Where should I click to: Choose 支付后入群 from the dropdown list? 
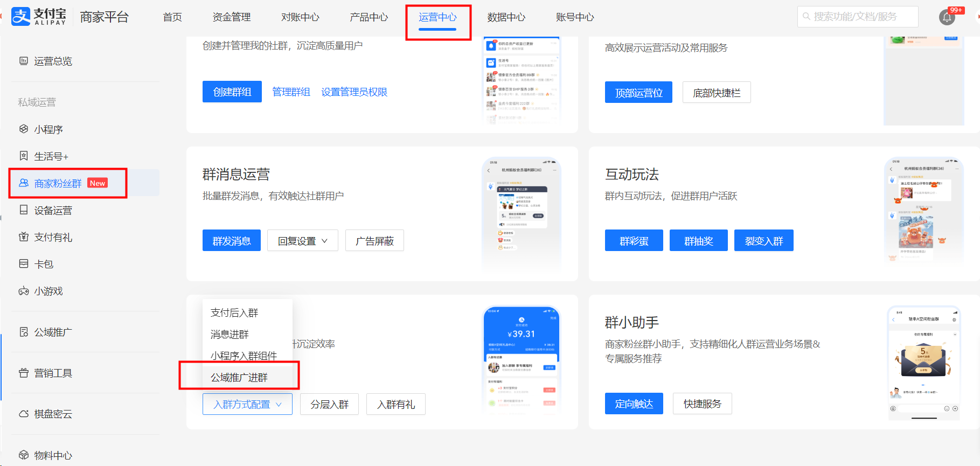[234, 312]
